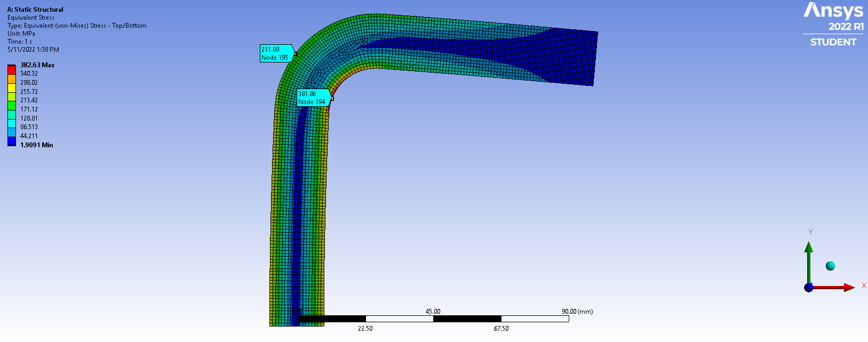Click the 67.50 scale ruler mark
The width and height of the screenshot is (868, 342).
click(x=501, y=329)
